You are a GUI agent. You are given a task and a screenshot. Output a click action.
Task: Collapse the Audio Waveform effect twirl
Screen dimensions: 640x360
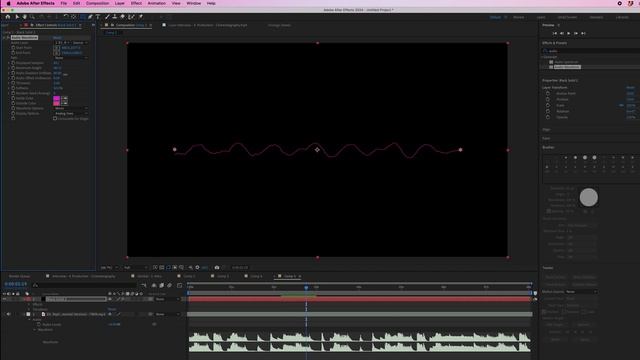[x=4, y=38]
